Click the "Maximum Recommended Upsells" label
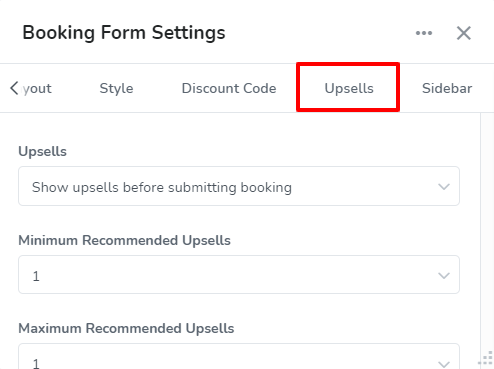 126,328
